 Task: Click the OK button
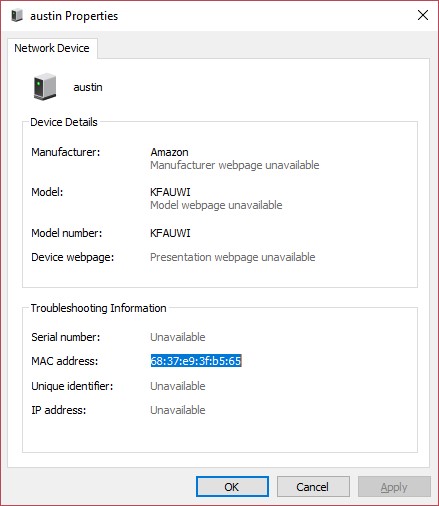tap(232, 487)
